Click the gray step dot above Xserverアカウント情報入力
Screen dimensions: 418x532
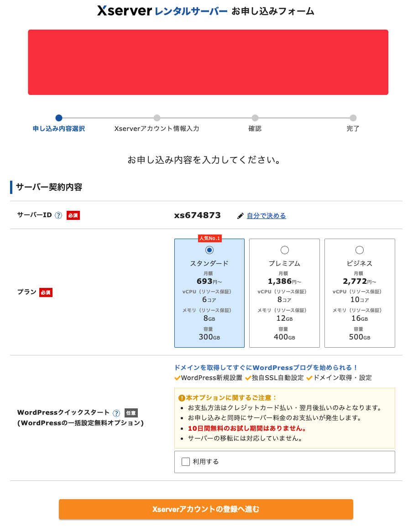pos(157,118)
